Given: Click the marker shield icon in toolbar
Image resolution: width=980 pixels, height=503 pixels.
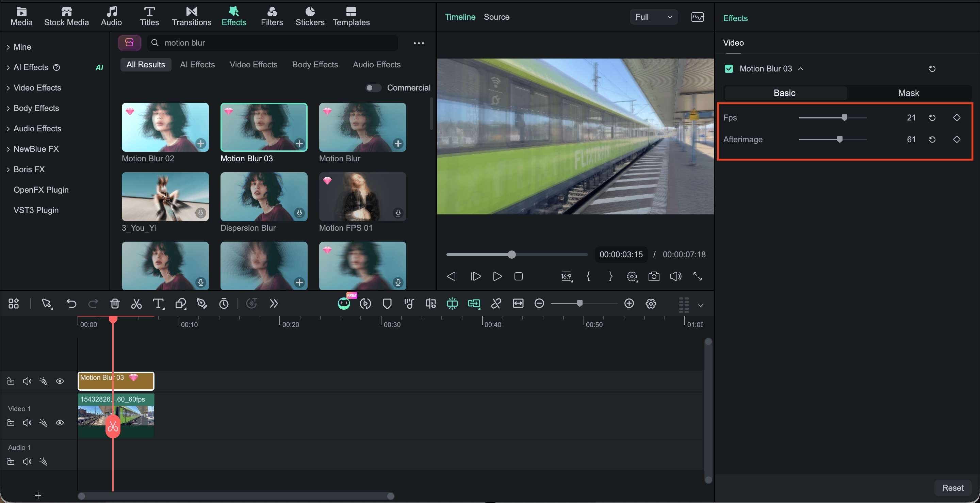Looking at the screenshot, I should tap(387, 304).
